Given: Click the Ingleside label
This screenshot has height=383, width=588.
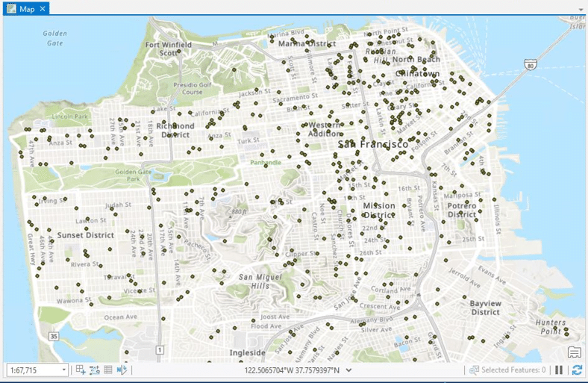Looking at the screenshot, I should click(247, 352).
